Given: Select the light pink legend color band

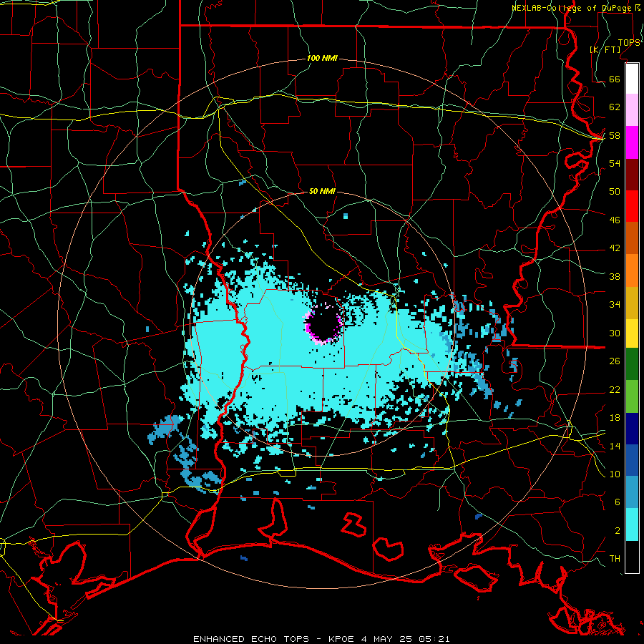Looking at the screenshot, I should (632, 110).
